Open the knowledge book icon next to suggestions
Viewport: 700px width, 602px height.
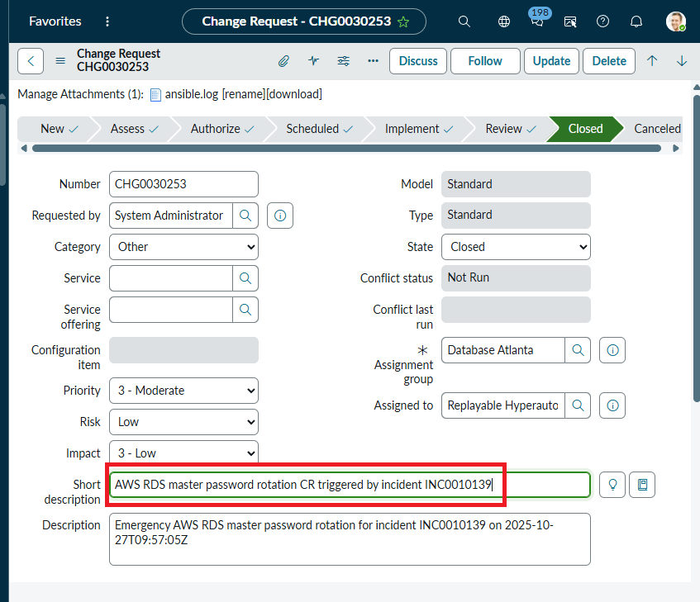(642, 485)
